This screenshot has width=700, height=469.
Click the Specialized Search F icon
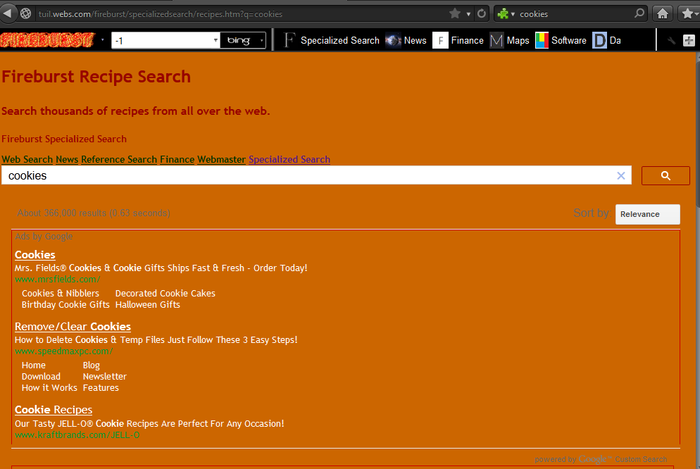290,41
